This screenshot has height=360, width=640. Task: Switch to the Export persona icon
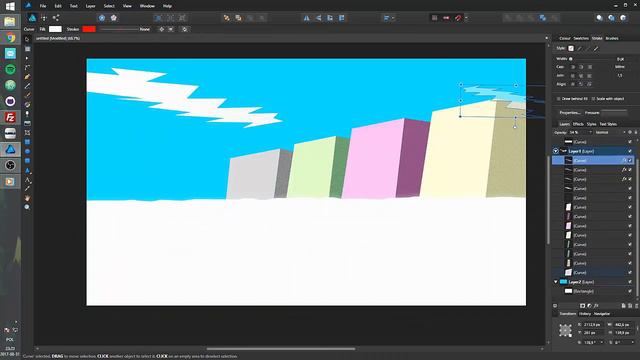point(56,18)
